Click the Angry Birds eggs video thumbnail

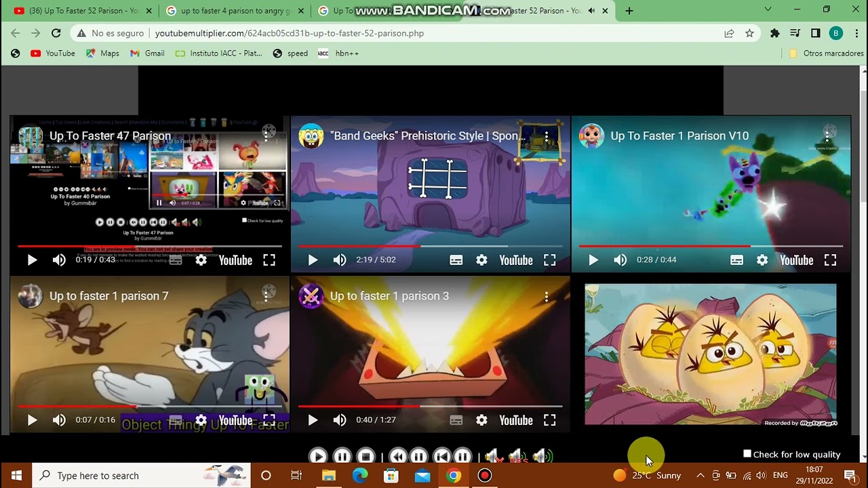coord(711,354)
